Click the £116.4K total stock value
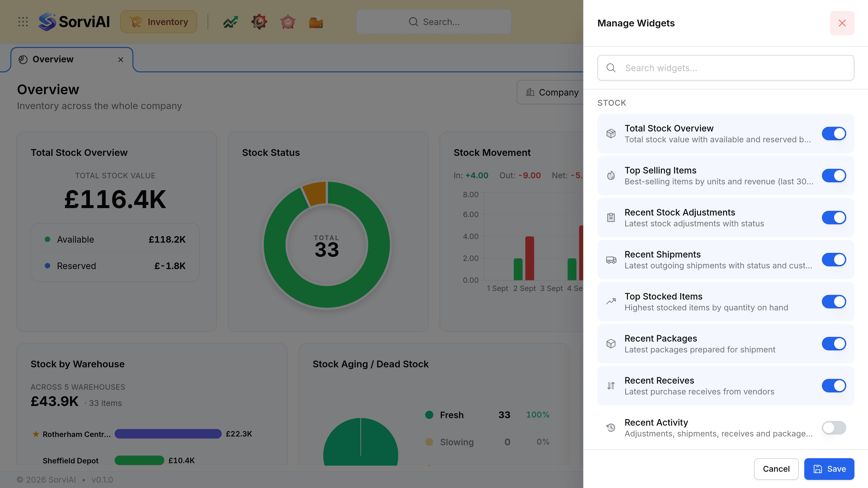The width and height of the screenshot is (868, 488). coord(115,200)
